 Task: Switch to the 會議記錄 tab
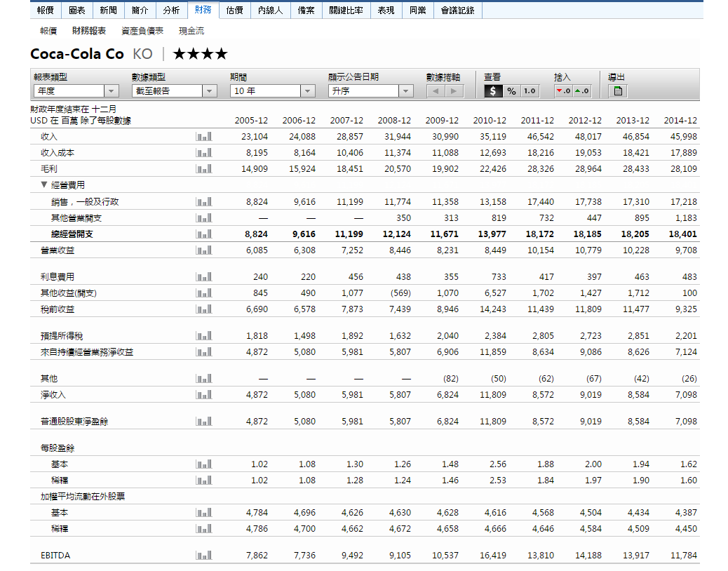[x=458, y=11]
